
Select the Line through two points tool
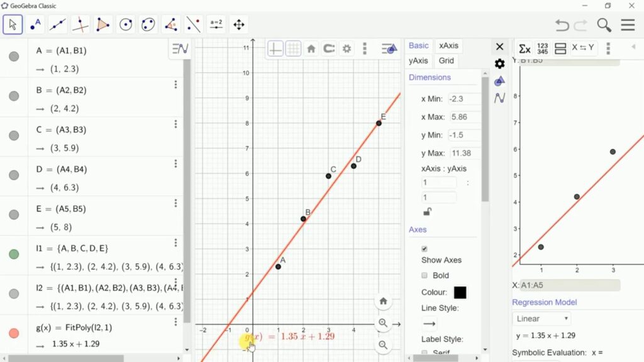click(x=58, y=25)
